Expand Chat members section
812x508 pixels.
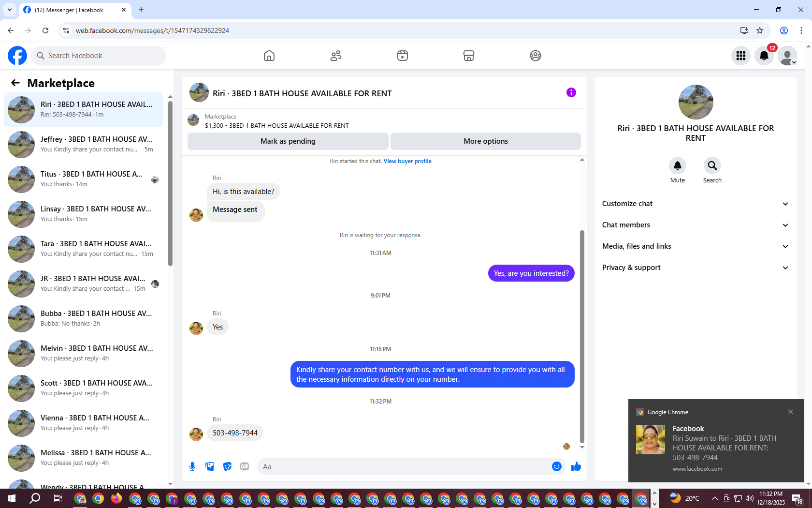(x=696, y=225)
